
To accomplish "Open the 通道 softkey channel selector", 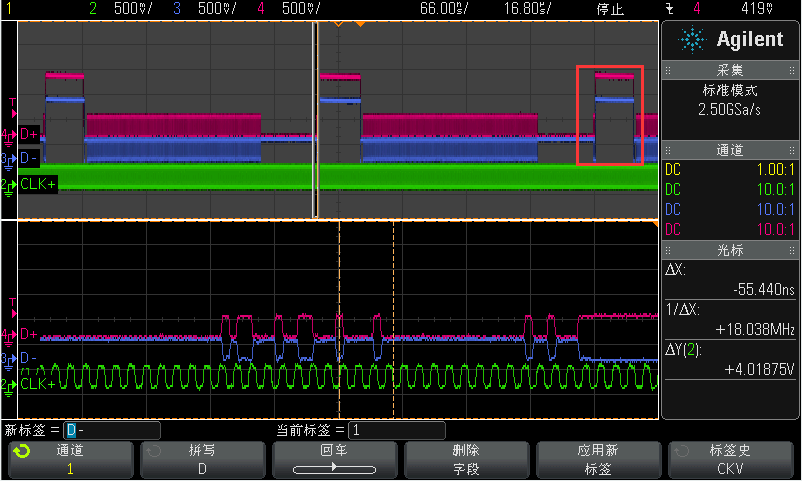I will tap(69, 460).
